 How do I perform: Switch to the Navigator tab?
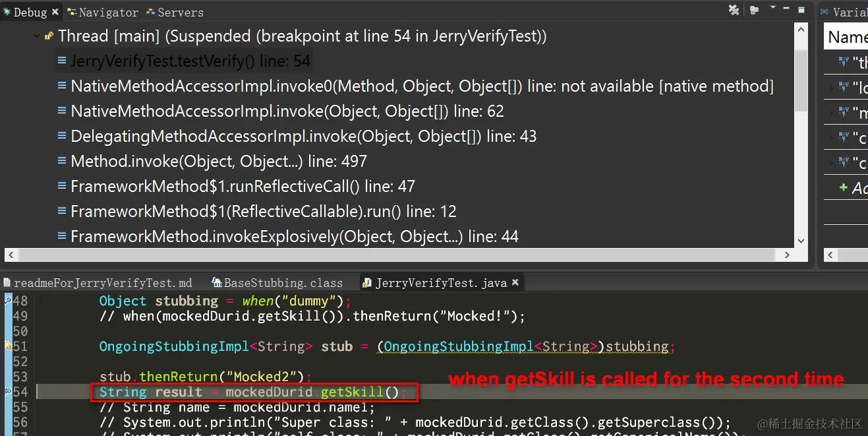(102, 12)
